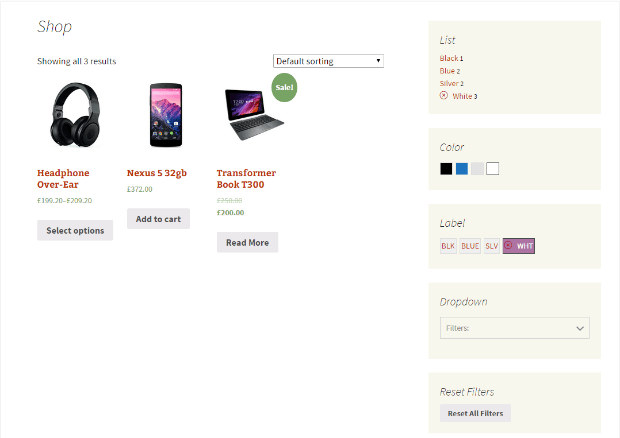Image resolution: width=620 pixels, height=438 pixels.
Task: Open the Headphone Over-Ear product image
Action: (x=75, y=115)
